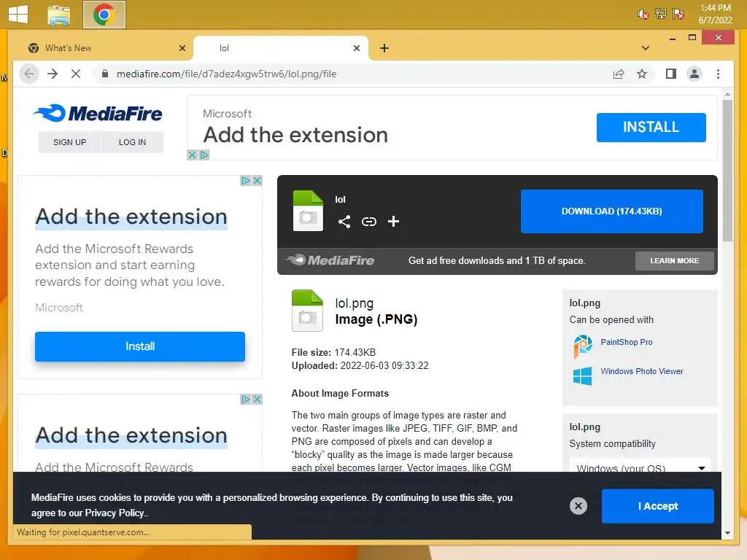The width and height of the screenshot is (747, 560).
Task: Stop loading the page
Action: coord(76,74)
